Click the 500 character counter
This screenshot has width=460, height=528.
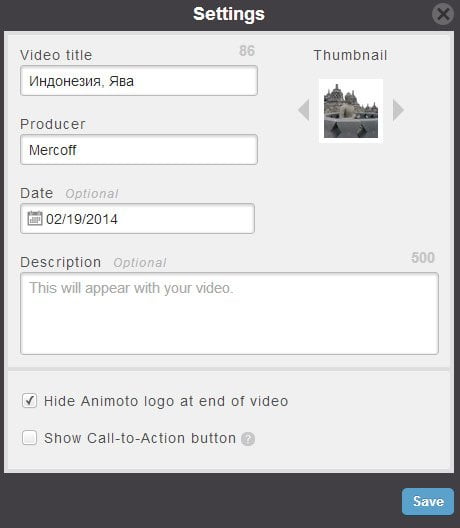click(423, 258)
